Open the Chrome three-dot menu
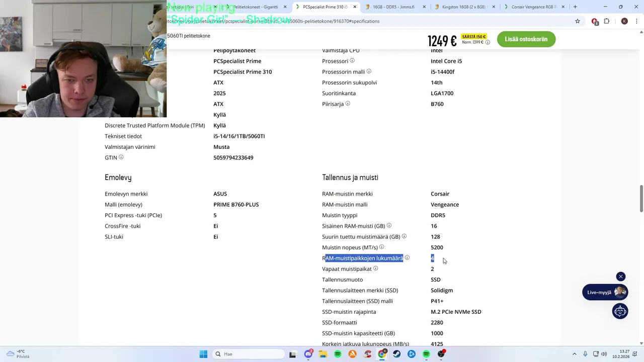 click(637, 21)
